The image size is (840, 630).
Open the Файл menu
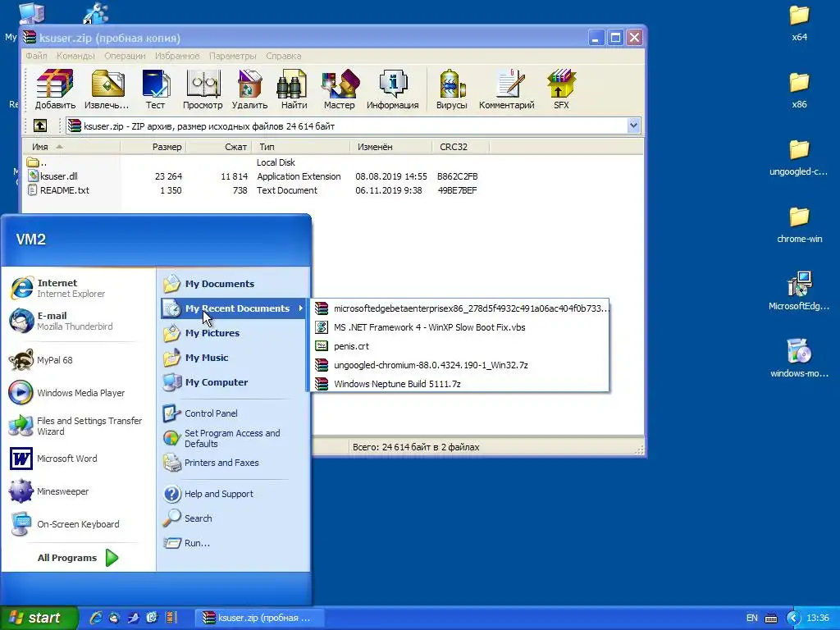coord(36,56)
